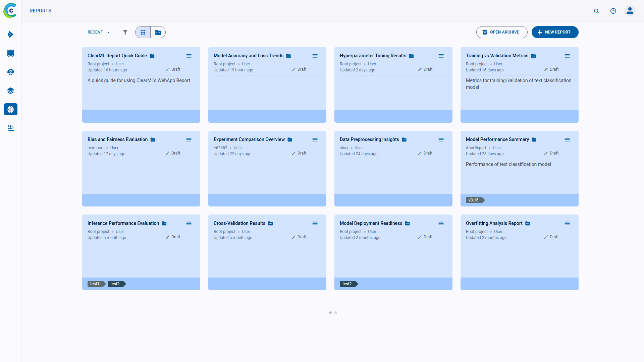The width and height of the screenshot is (644, 362).
Task: Switch to grid view of reports
Action: (x=143, y=32)
